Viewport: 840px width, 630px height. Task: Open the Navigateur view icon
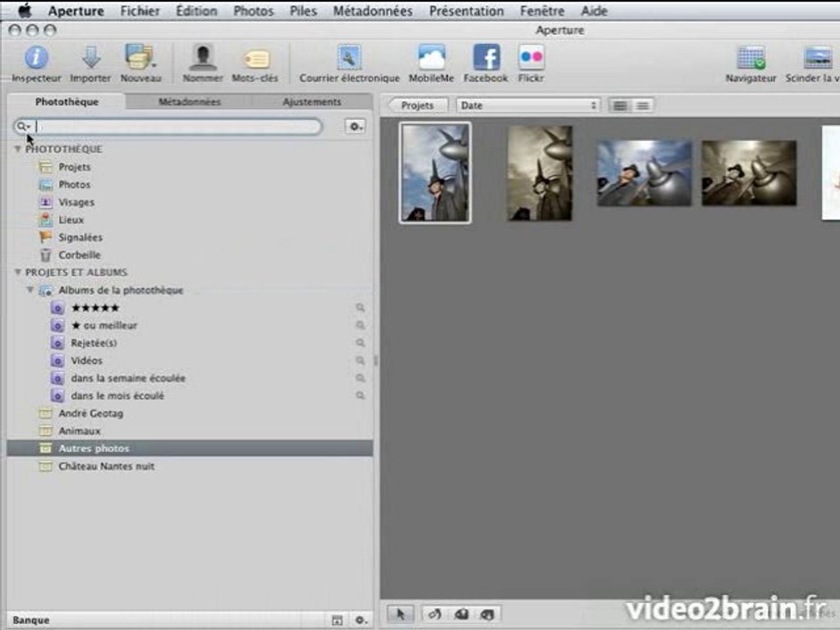[x=751, y=58]
